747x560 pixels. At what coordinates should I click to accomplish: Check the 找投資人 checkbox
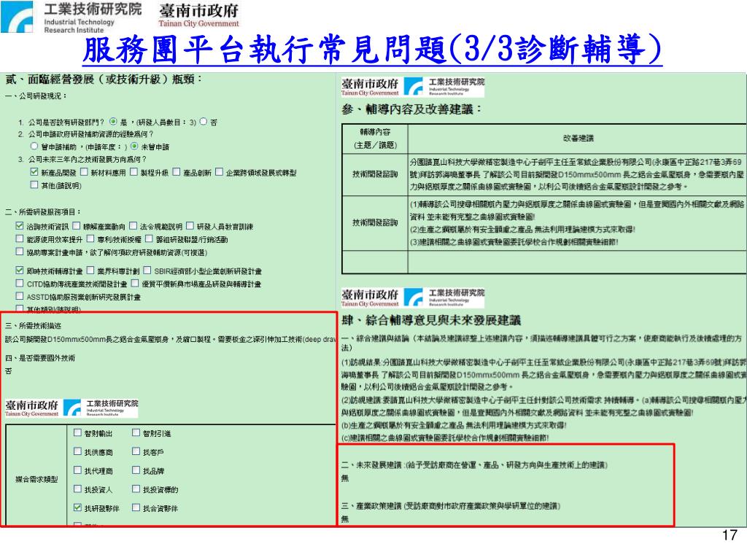(x=77, y=489)
